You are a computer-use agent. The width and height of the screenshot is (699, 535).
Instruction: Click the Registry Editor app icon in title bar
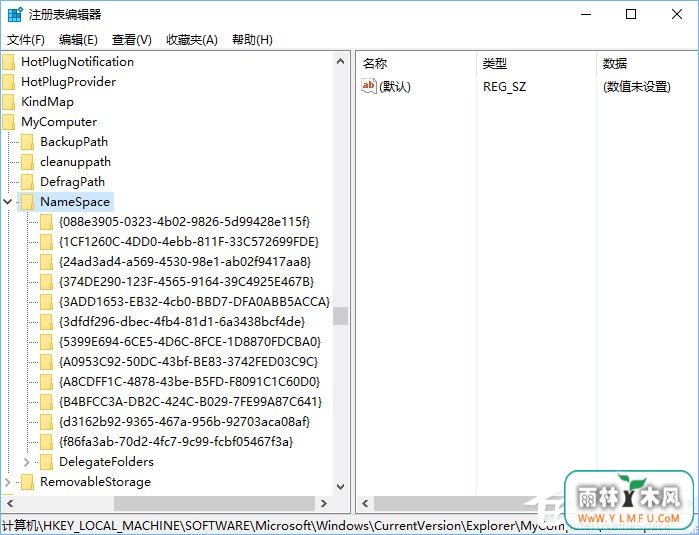[x=15, y=14]
